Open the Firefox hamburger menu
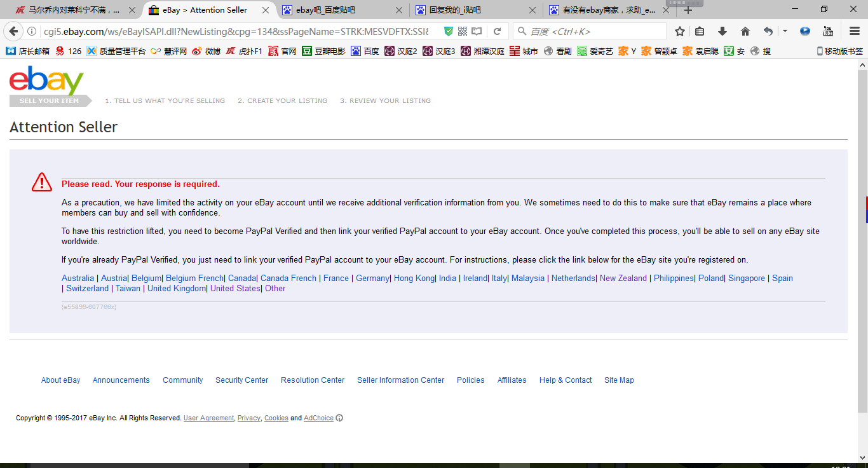The width and height of the screenshot is (868, 468). [855, 31]
